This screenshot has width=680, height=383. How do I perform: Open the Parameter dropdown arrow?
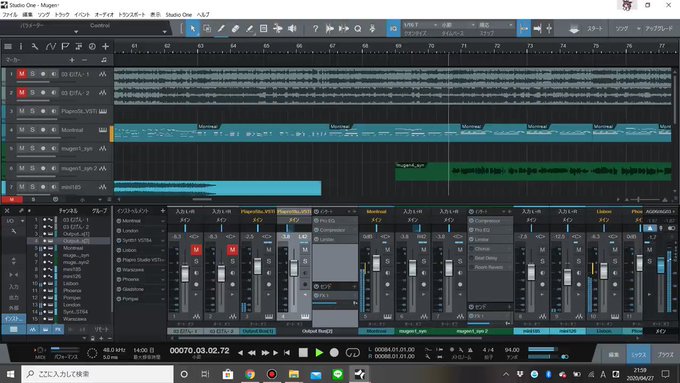[76, 32]
